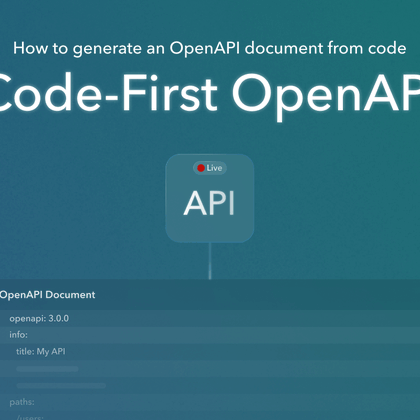Click the word First in the heading
The image size is (420, 420).
[x=170, y=93]
